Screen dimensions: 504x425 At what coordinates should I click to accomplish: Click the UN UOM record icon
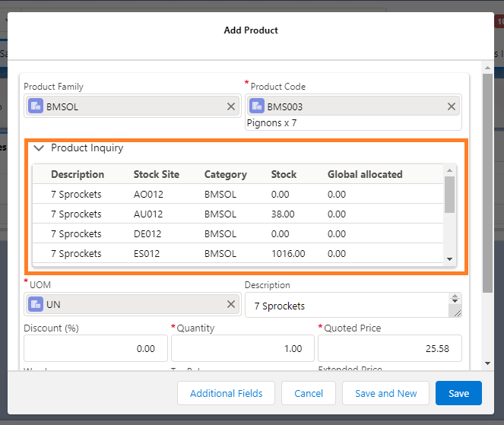point(36,304)
